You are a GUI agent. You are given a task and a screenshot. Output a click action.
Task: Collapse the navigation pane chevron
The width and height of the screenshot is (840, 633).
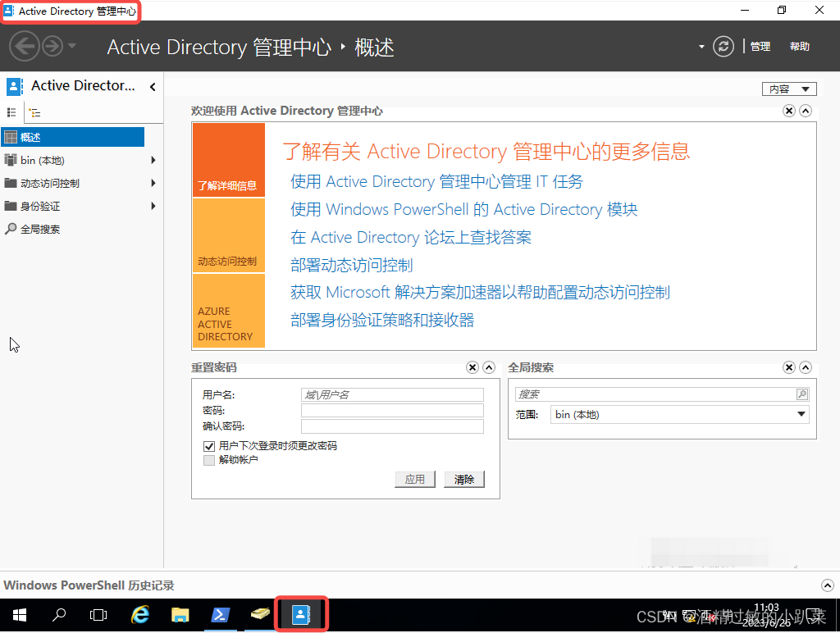(x=153, y=87)
